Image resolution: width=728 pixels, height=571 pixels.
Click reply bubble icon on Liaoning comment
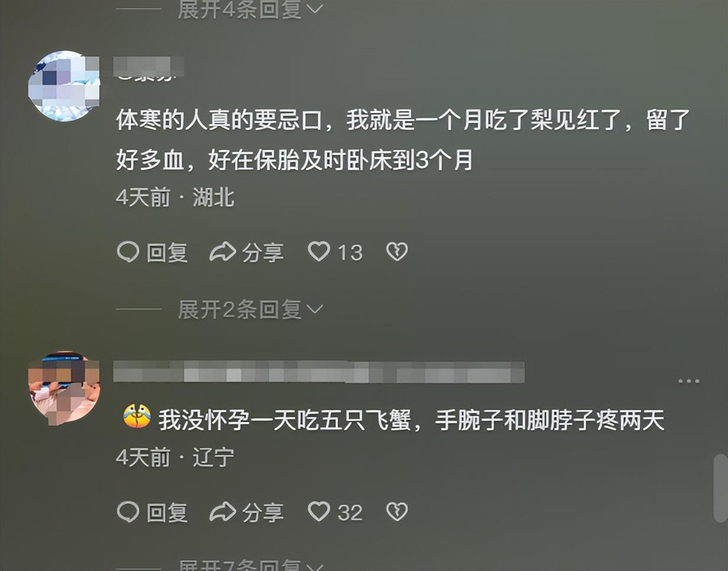tap(128, 512)
